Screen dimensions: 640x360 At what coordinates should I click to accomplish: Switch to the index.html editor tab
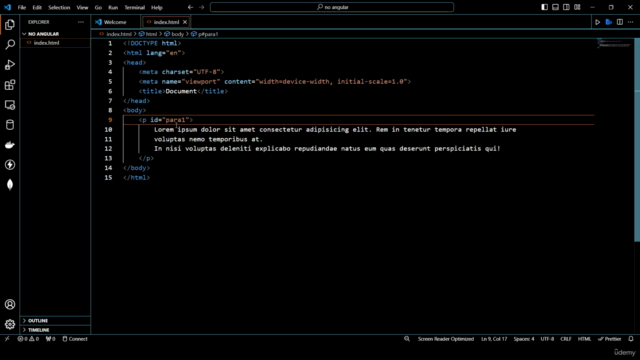pyautogui.click(x=166, y=22)
